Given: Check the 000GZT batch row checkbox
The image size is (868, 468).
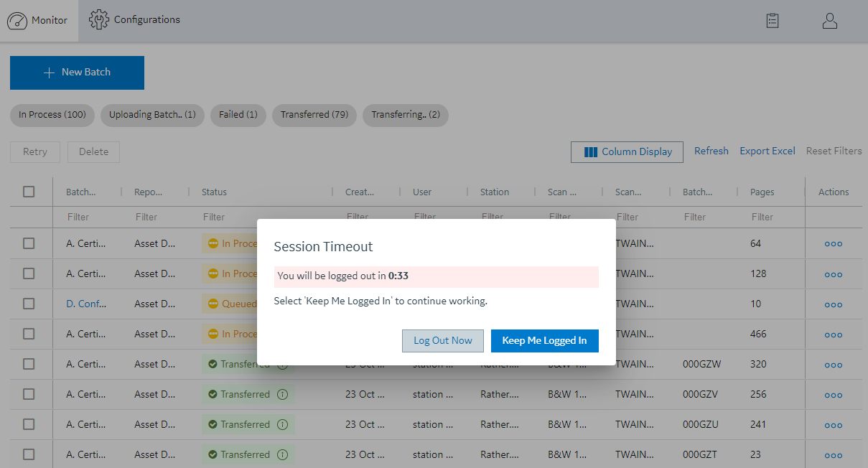Looking at the screenshot, I should point(29,454).
